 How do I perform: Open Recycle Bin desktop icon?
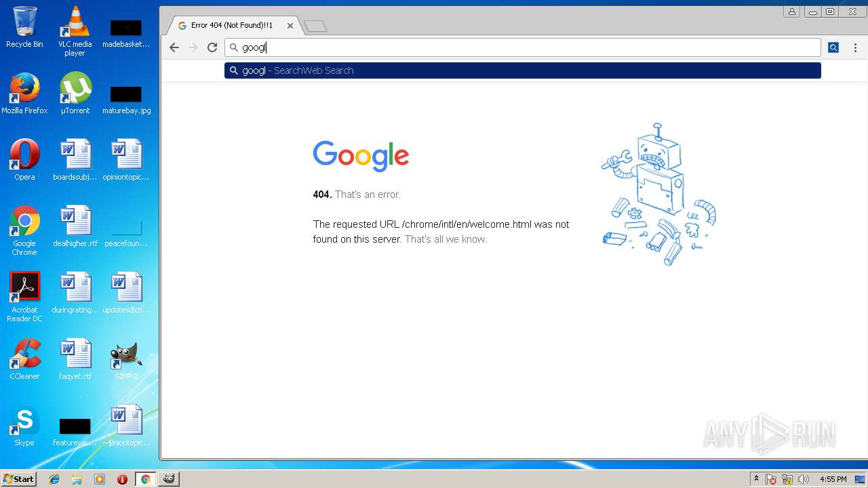point(24,27)
